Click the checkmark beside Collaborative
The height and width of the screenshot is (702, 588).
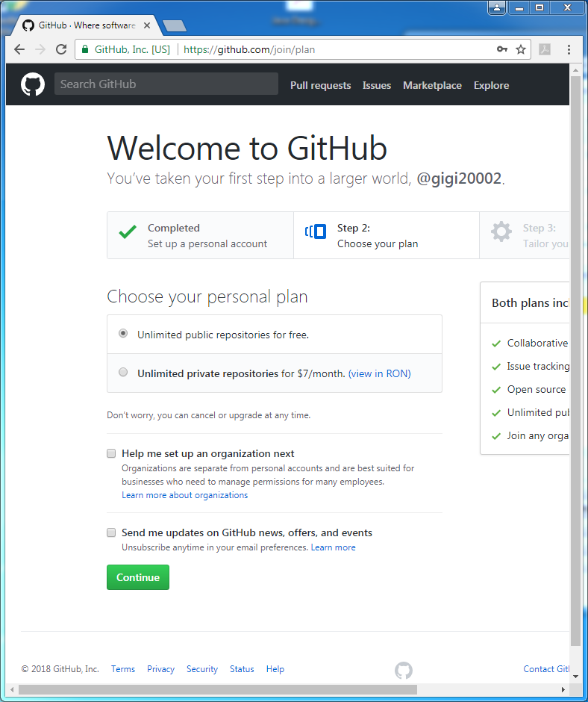pos(495,344)
